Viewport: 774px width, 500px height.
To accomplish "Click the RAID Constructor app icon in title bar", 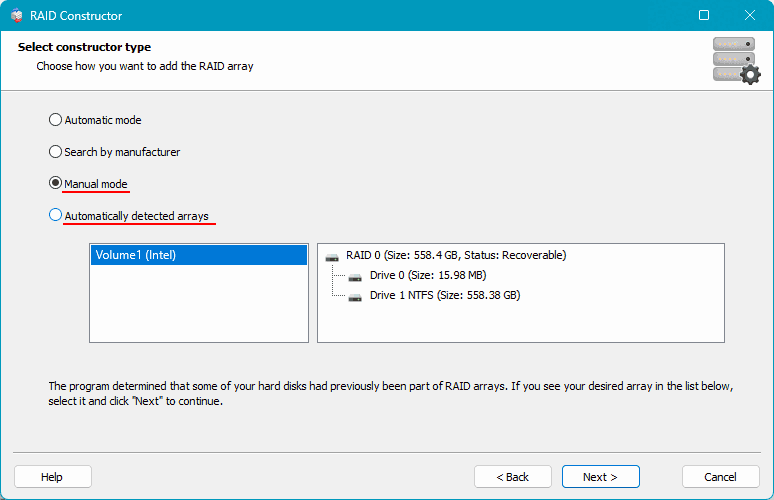I will point(17,16).
